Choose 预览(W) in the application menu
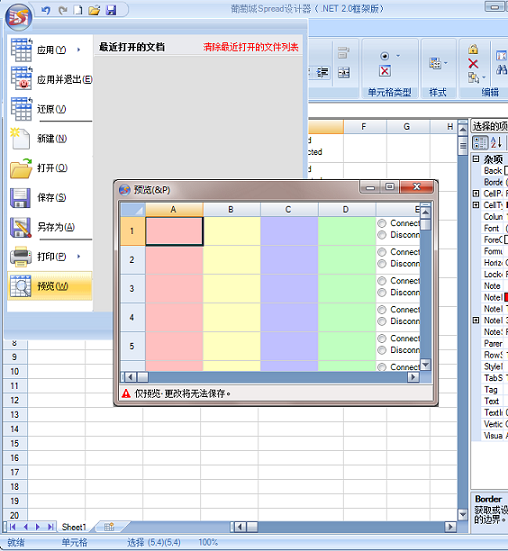The height and width of the screenshot is (551, 508). click(x=50, y=286)
